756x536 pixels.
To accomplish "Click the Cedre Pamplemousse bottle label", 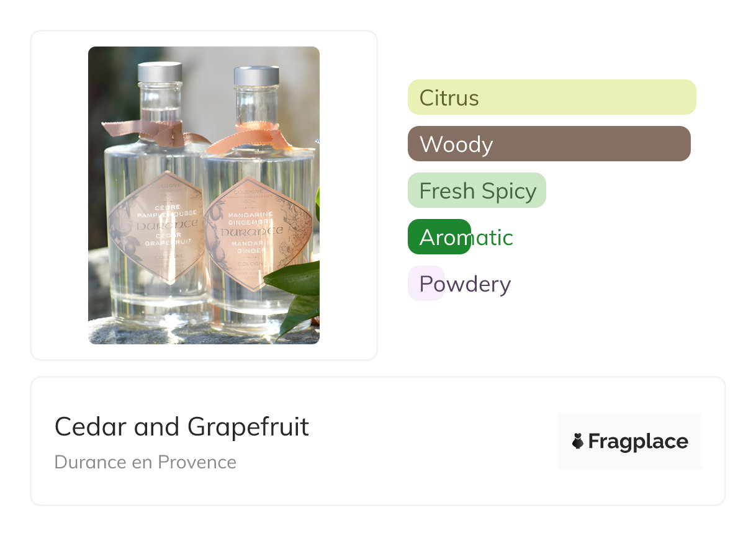I will [156, 228].
